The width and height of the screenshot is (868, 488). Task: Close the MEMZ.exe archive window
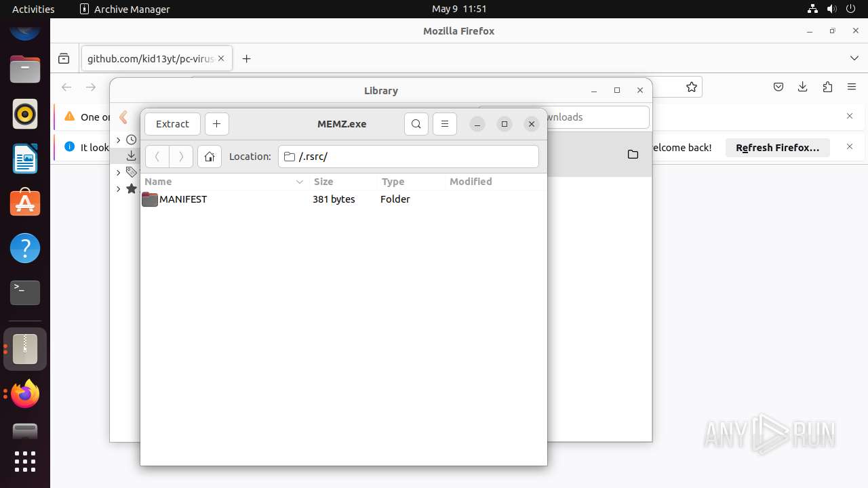tap(532, 124)
